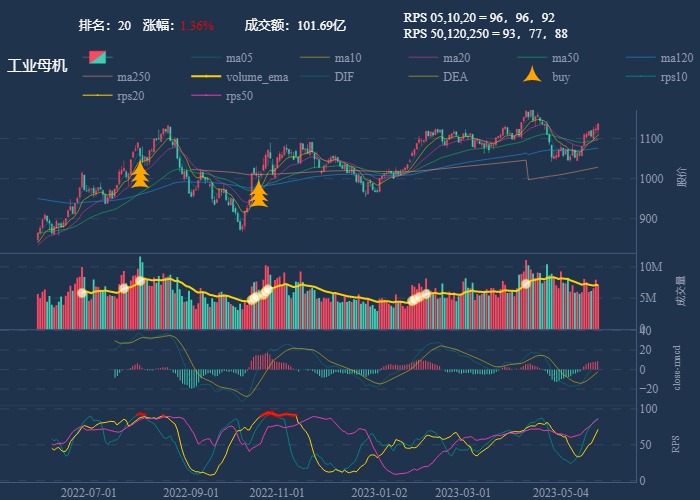Click the yellow volume_ema line icon
The height and width of the screenshot is (500, 700).
[x=207, y=77]
